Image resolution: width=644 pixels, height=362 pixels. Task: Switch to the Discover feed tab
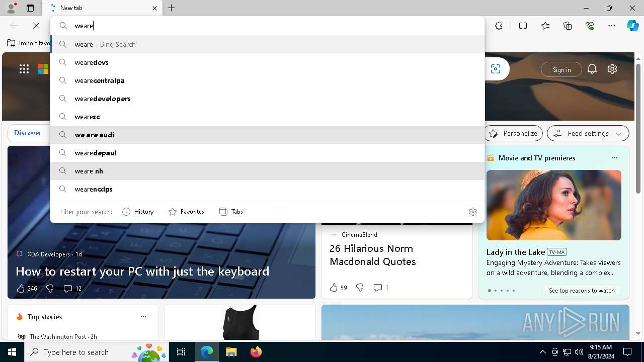click(28, 133)
